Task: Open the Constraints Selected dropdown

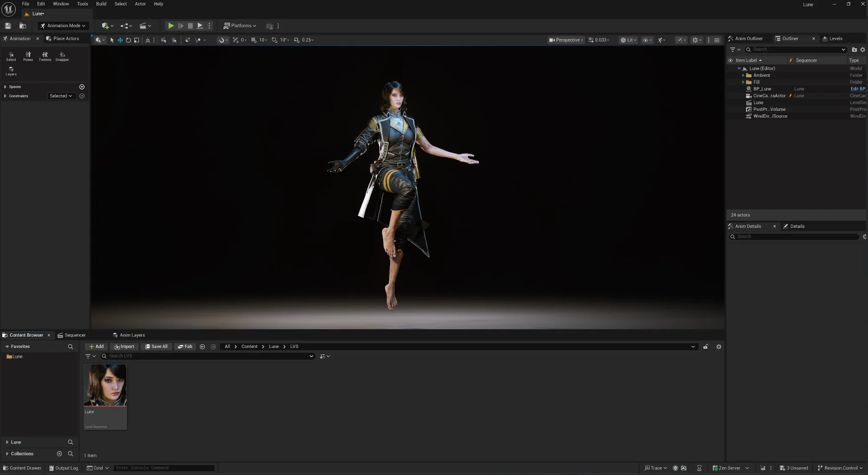Action: tap(61, 96)
